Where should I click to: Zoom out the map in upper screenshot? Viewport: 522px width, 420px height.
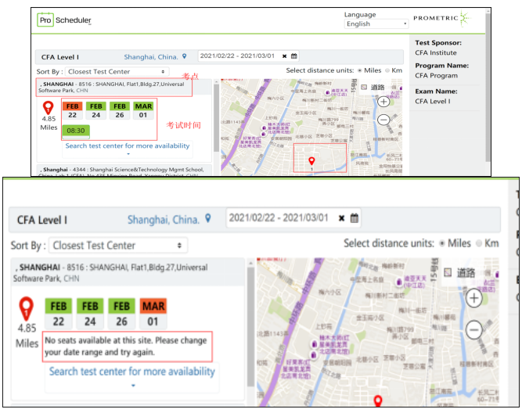tap(383, 120)
